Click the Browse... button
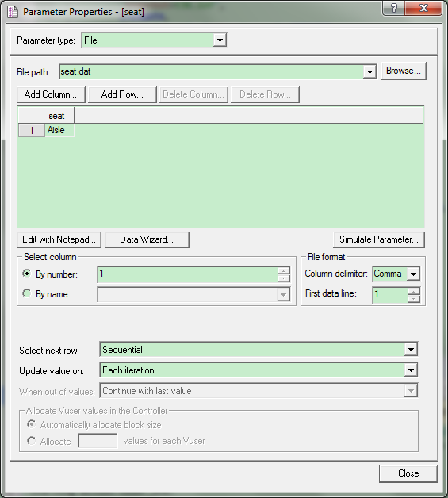 point(404,71)
